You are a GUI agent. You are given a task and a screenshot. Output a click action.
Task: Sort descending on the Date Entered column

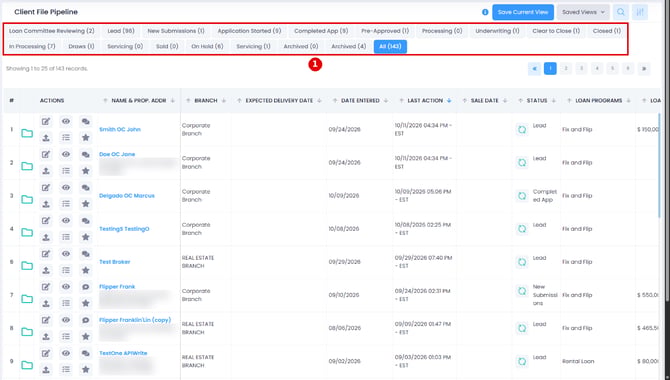click(386, 100)
